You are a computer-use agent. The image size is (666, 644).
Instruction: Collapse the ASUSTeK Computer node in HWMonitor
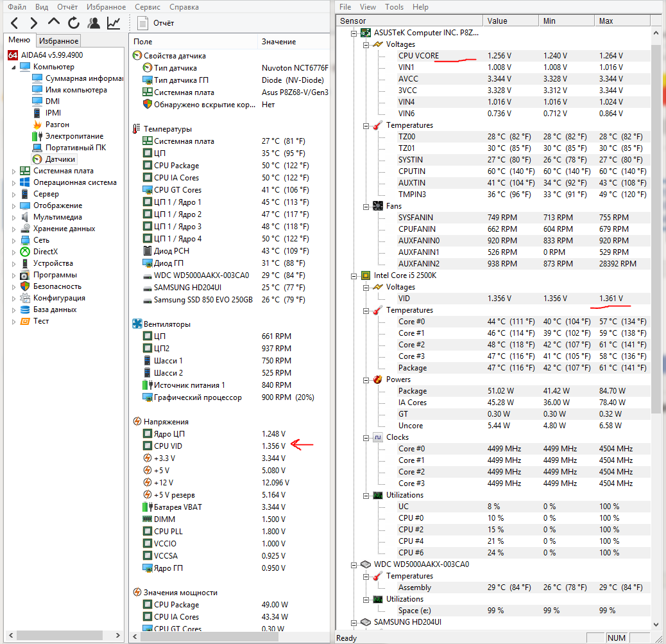[354, 33]
